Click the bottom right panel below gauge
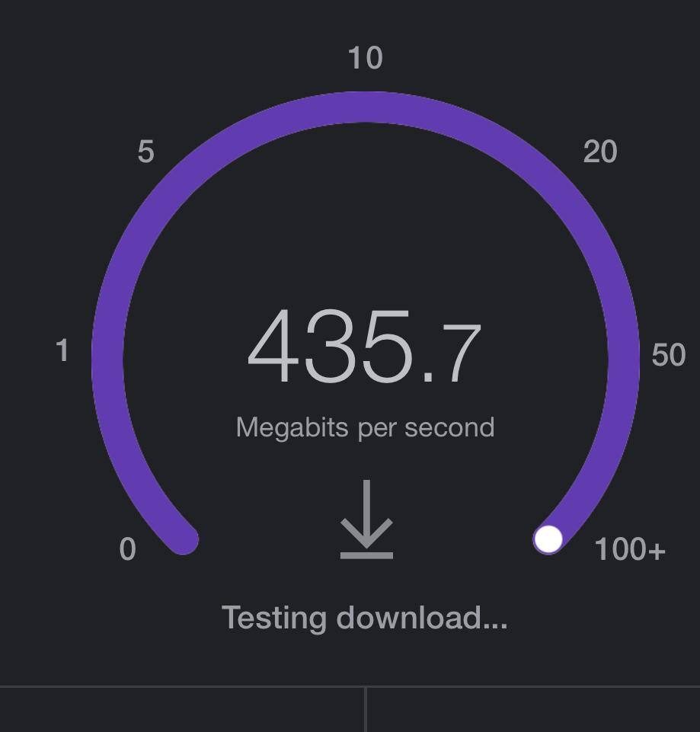 click(533, 710)
